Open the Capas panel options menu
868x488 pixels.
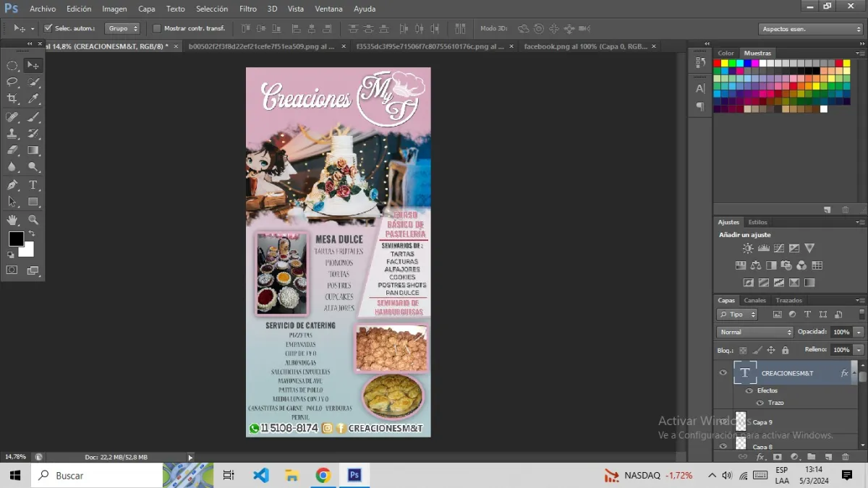[860, 300]
